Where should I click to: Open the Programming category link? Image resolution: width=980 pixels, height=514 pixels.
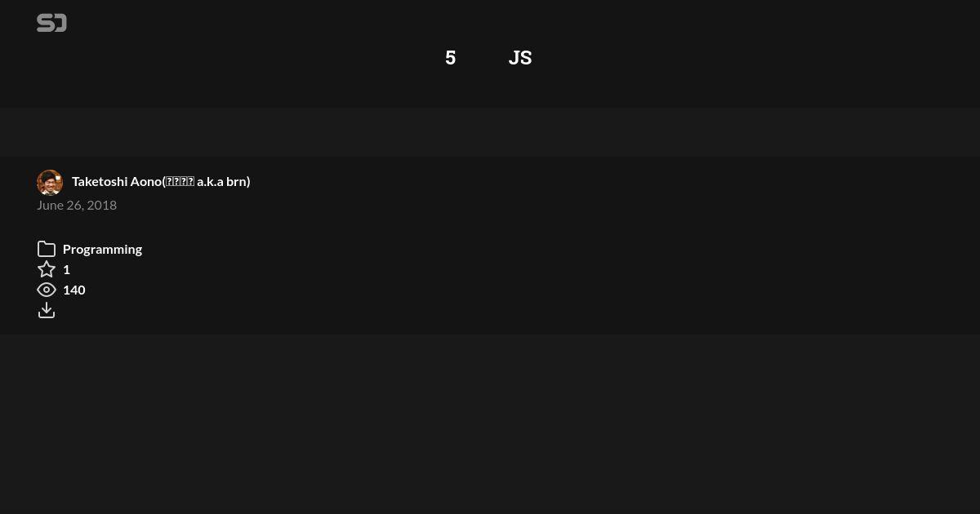pos(102,249)
